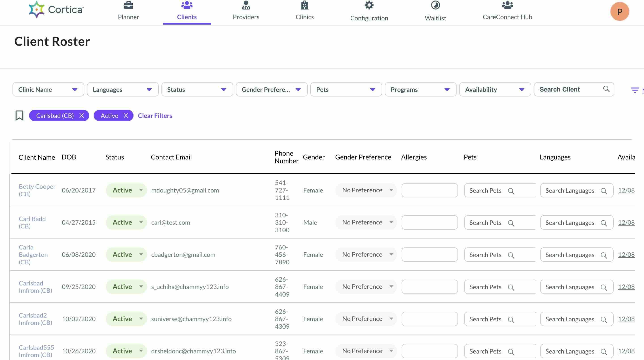Open Carla Badgerton's Active status dropdown
Viewport: 644px width, 360px height.
pos(126,254)
